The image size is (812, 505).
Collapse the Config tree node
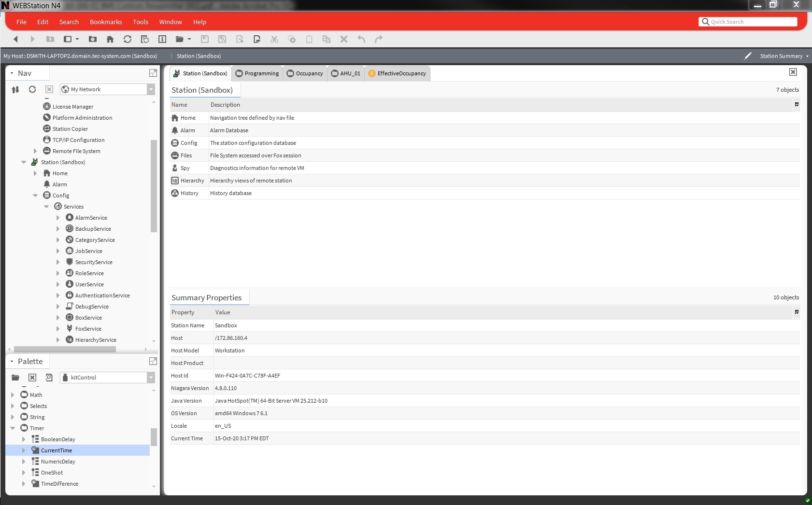point(35,196)
